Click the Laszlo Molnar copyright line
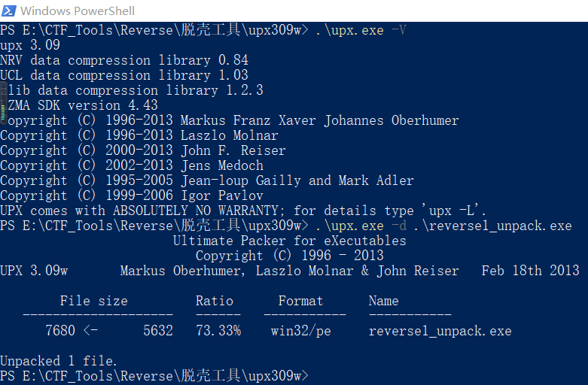The height and width of the screenshot is (385, 588). point(139,135)
